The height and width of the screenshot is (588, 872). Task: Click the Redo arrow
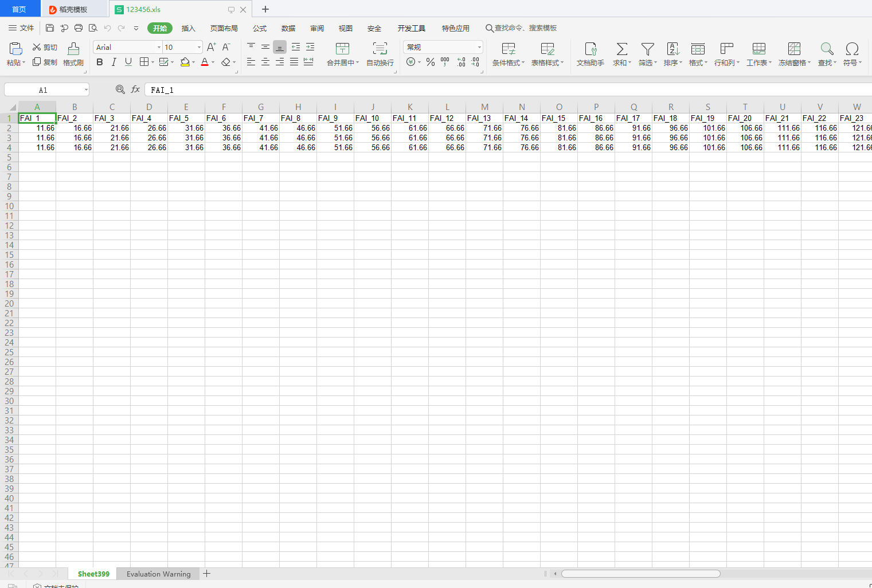[x=121, y=28]
